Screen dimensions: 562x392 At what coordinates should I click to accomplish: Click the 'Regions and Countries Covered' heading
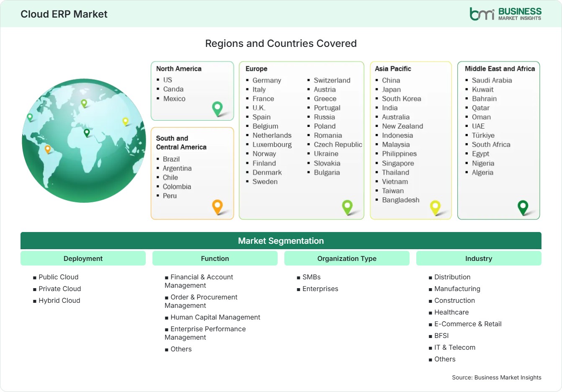tap(281, 44)
